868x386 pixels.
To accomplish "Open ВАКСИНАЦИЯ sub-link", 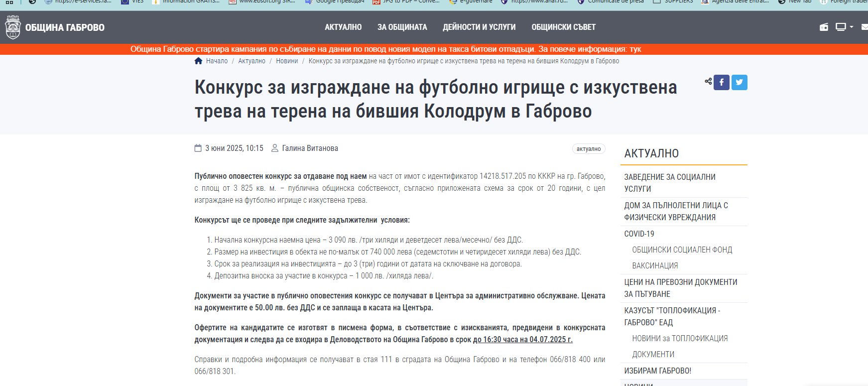I will 655,265.
